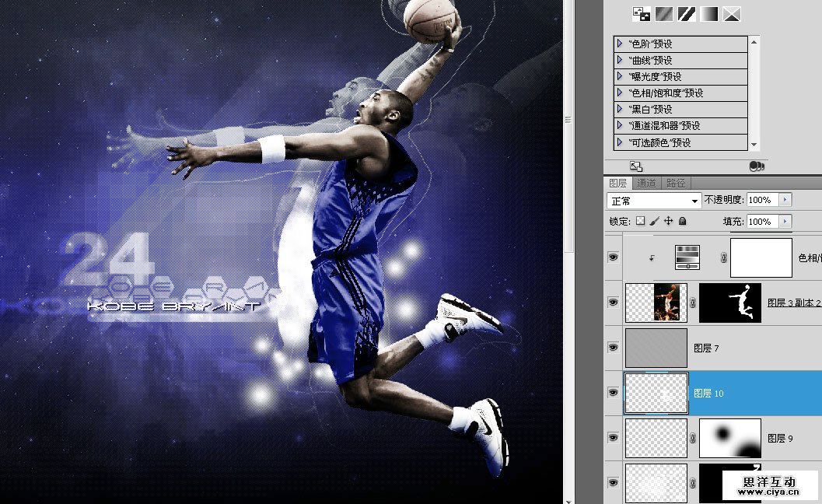Image resolution: width=822 pixels, height=504 pixels.
Task: Click the crossed pattern icon at top right
Action: click(x=731, y=13)
